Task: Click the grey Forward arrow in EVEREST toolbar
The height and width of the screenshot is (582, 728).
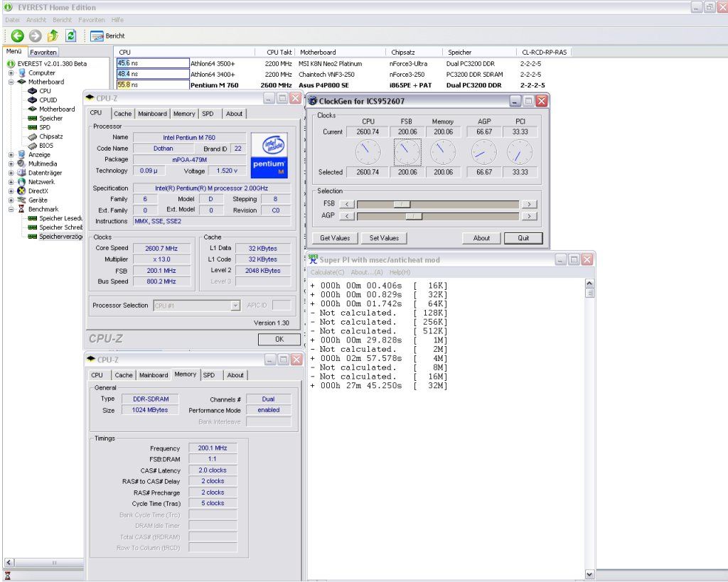Action: (35, 36)
